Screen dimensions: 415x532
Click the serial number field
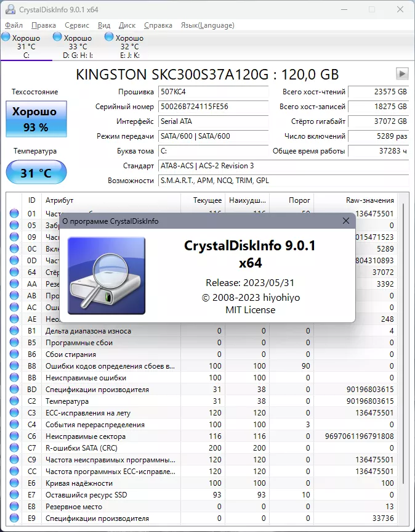[215, 107]
